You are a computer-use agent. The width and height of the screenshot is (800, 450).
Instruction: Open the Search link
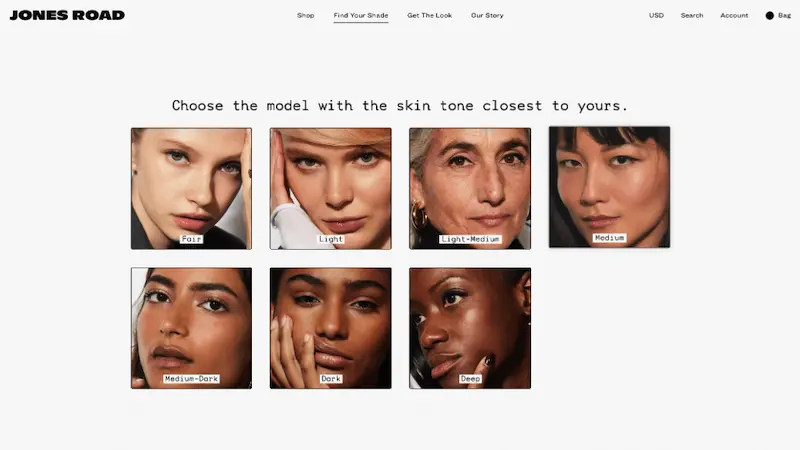[x=692, y=15]
